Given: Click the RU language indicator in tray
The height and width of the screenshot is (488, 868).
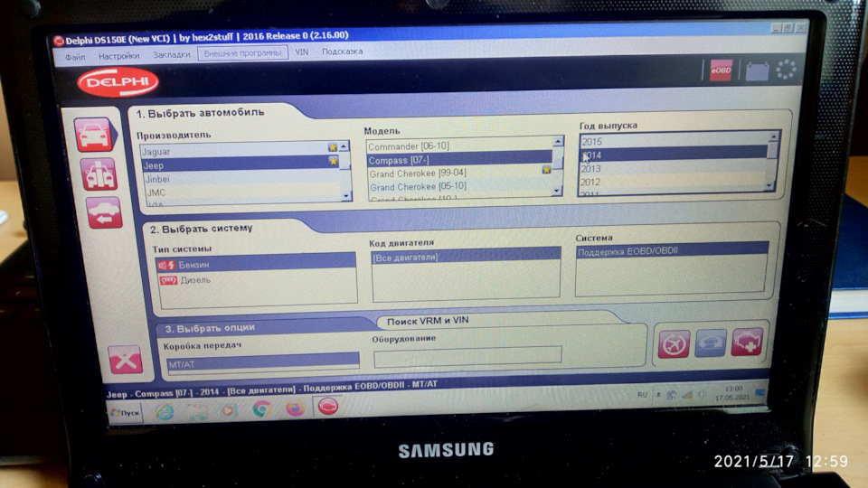Looking at the screenshot, I should coord(642,395).
